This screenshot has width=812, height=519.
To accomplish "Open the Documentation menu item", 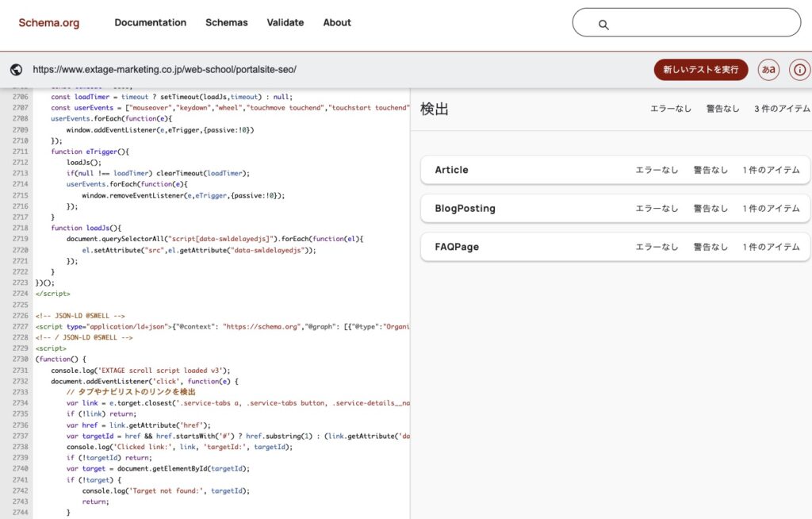I will pos(150,23).
